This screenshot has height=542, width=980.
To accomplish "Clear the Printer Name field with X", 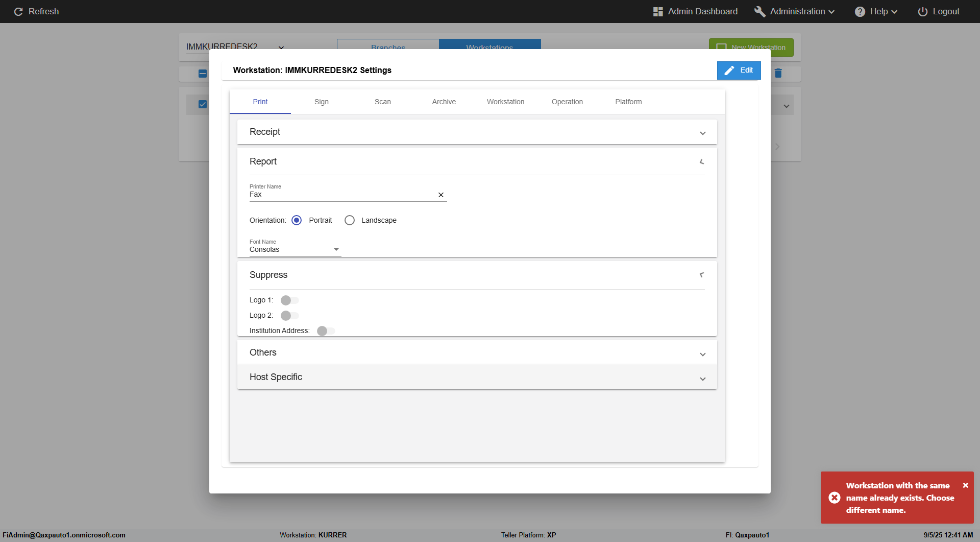I will point(441,195).
